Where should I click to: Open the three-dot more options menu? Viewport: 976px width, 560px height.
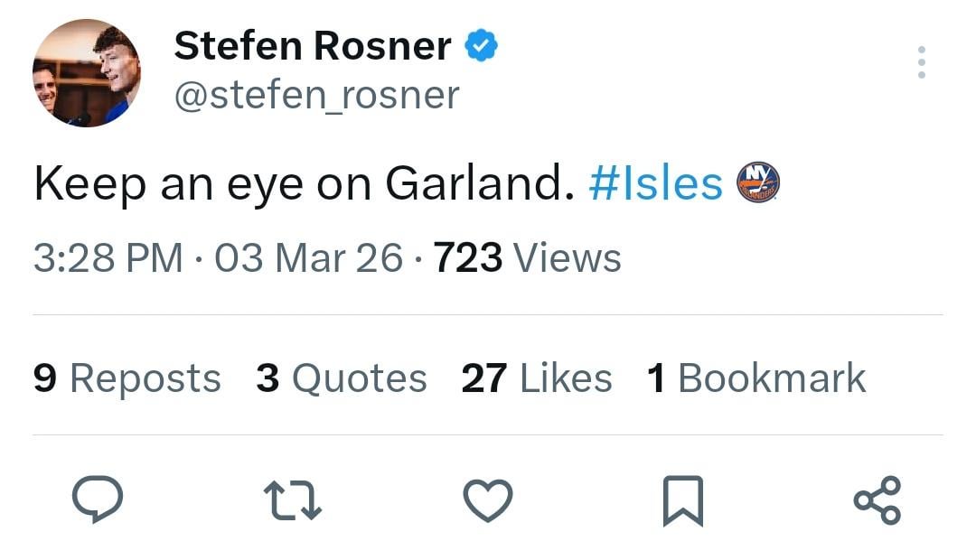coord(921,62)
